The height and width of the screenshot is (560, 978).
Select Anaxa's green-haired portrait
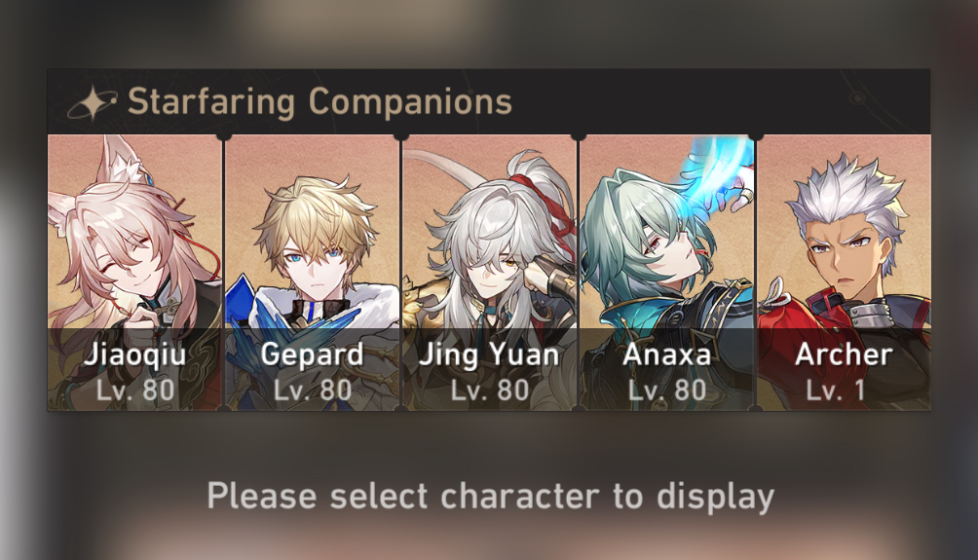pyautogui.click(x=666, y=273)
